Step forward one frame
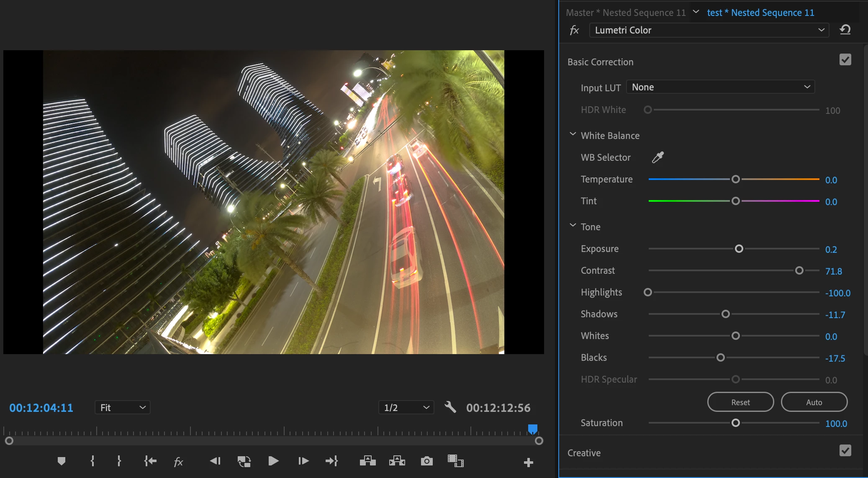 click(303, 461)
